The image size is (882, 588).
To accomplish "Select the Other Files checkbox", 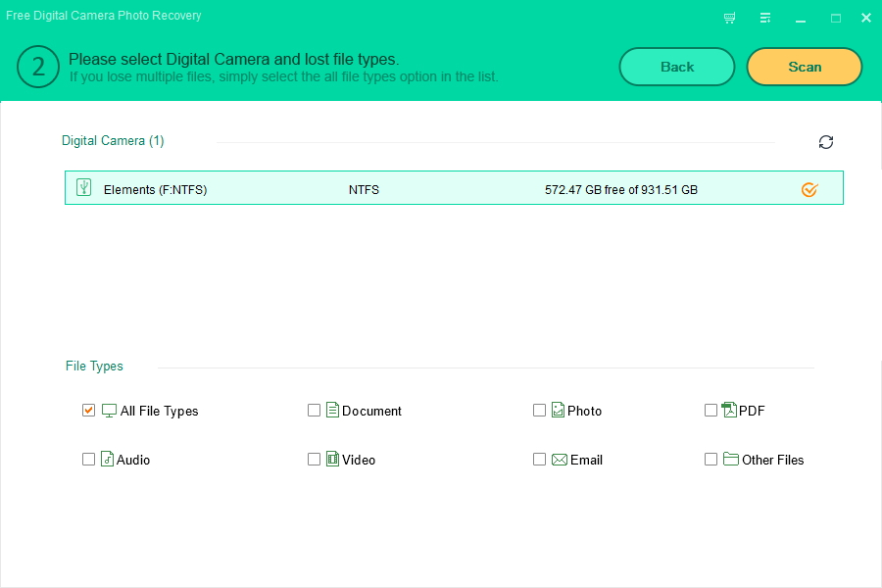I will tap(710, 460).
